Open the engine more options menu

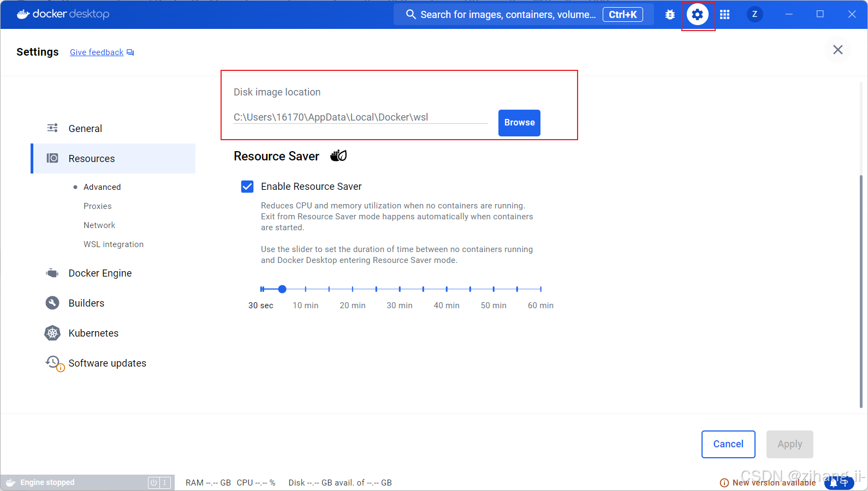tap(165, 483)
